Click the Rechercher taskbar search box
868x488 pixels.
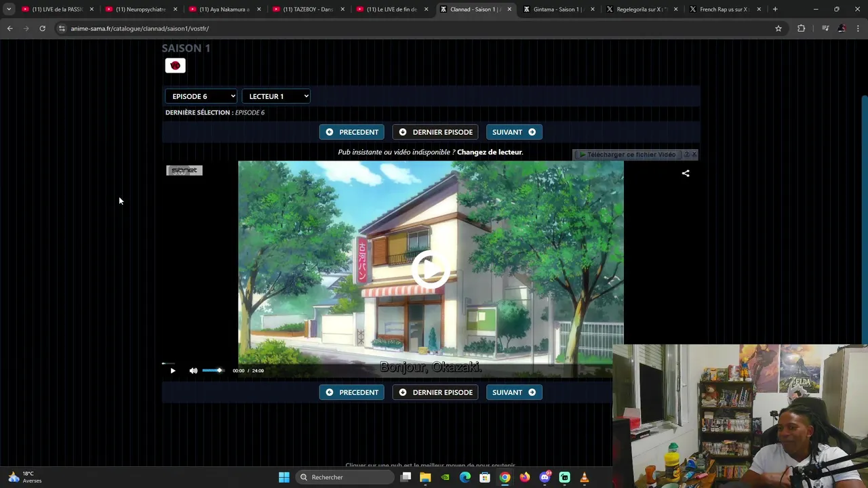(x=344, y=477)
